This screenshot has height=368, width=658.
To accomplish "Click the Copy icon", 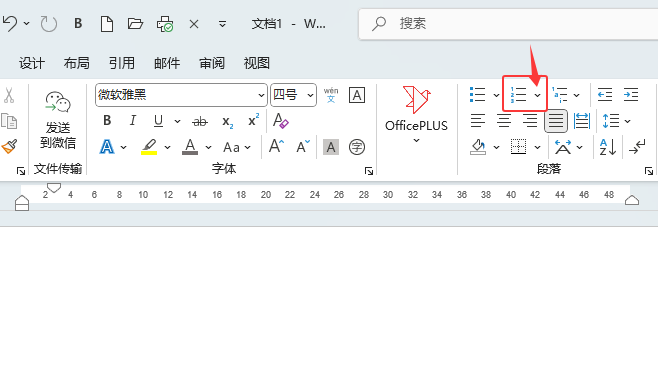I will (9, 121).
